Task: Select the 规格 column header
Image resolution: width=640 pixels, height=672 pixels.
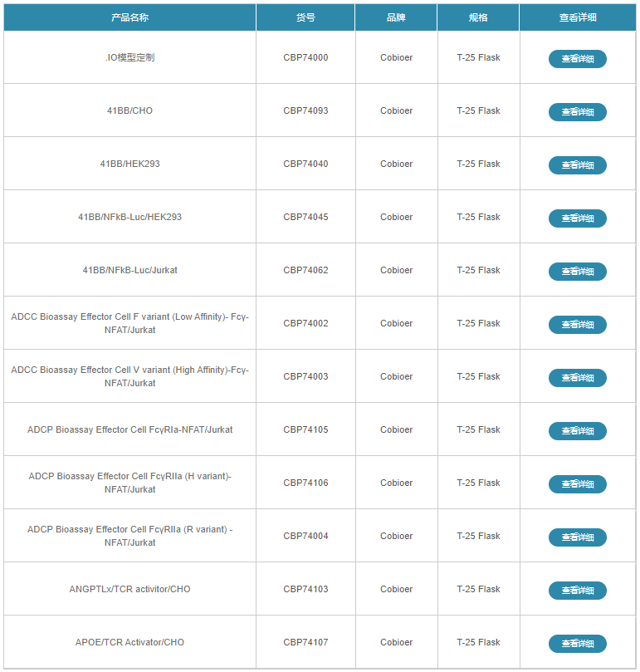Action: (478, 17)
